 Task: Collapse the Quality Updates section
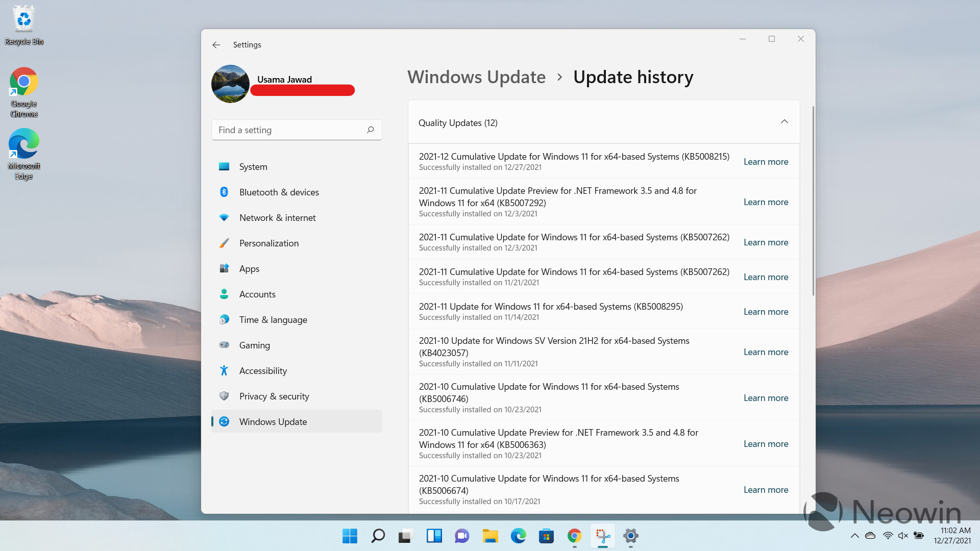click(784, 122)
